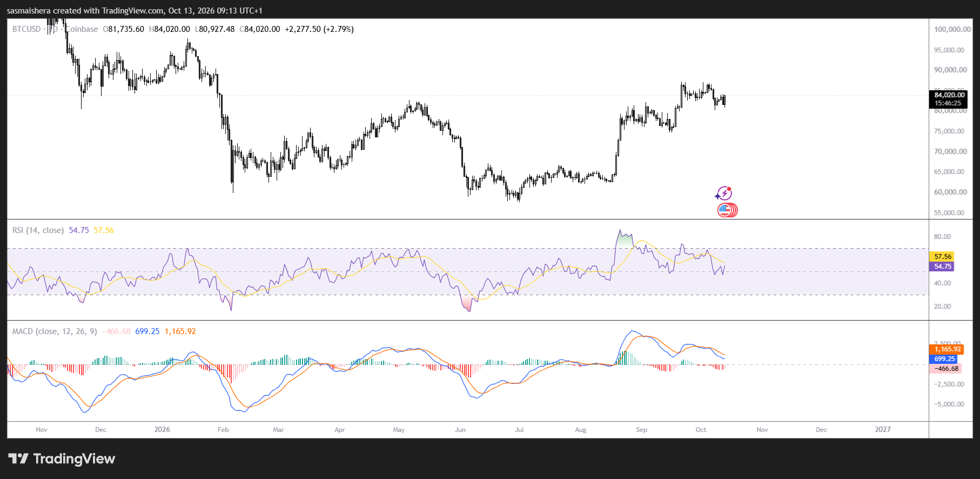Click the Oct label on time axis
This screenshot has width=980, height=479.
701,430
